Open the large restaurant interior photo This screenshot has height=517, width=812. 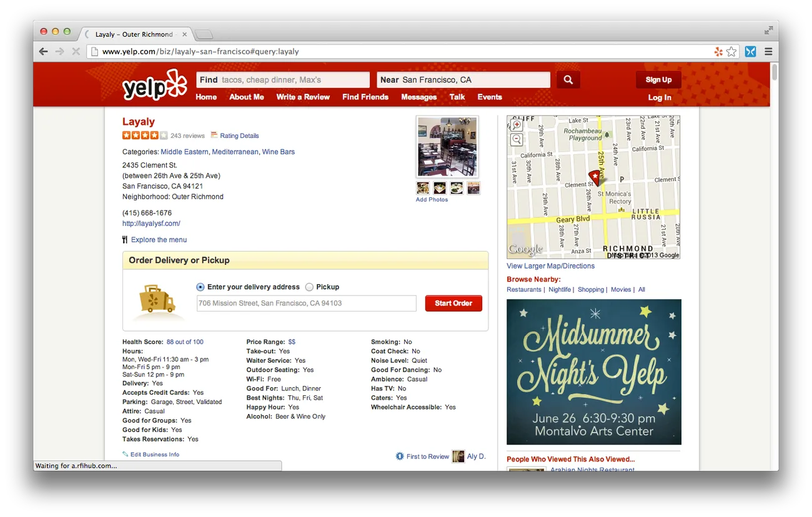(x=447, y=147)
